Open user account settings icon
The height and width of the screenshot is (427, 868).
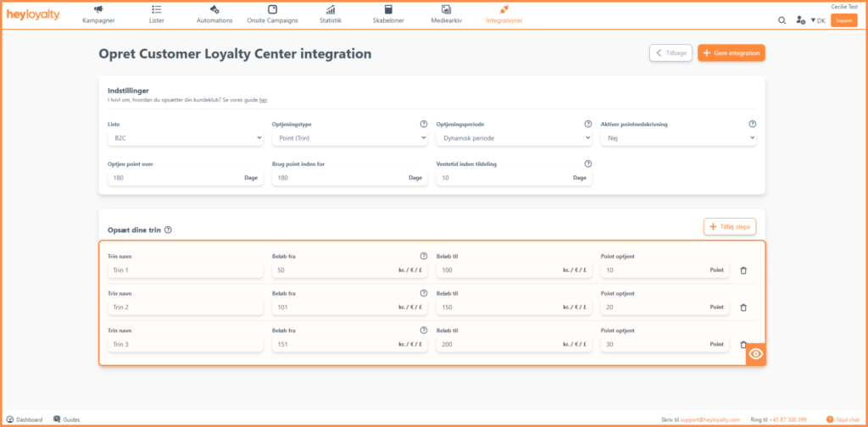(800, 20)
